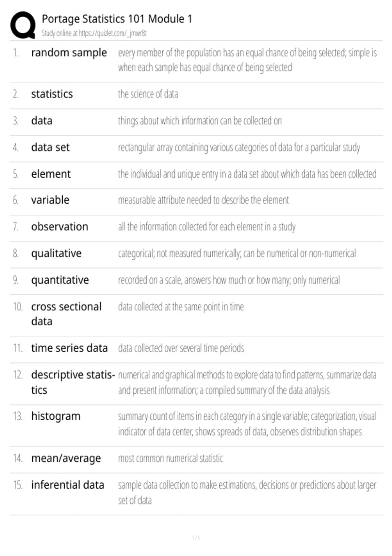Select 'cross sectional data' term

[x=66, y=314]
